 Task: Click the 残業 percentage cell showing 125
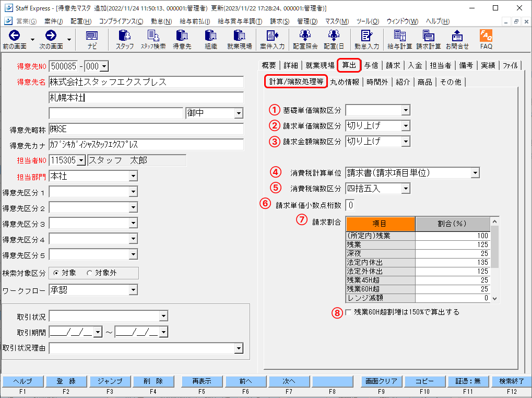point(453,244)
